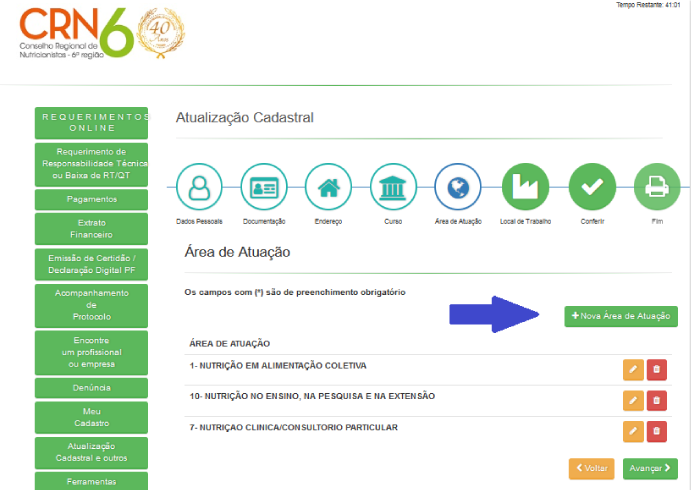Open the Curso building step icon
Screen dimensions: 691x490
(393, 187)
